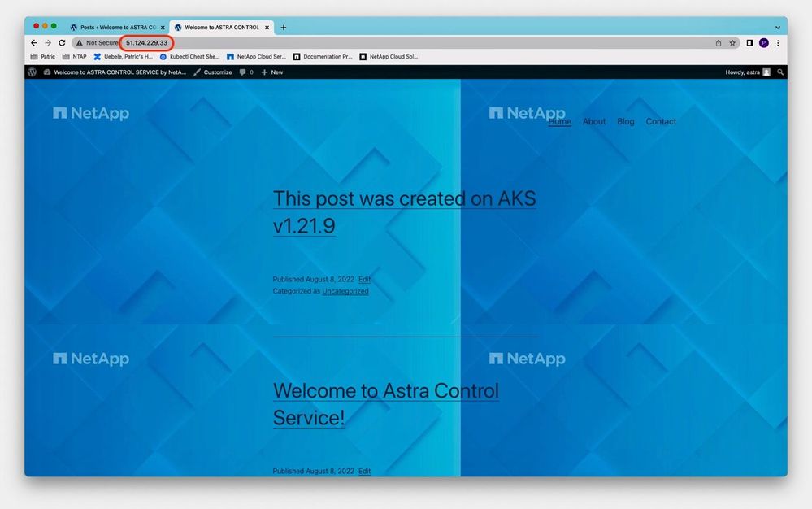Open the purple P profile avatar
This screenshot has width=812, height=509.
coord(764,43)
